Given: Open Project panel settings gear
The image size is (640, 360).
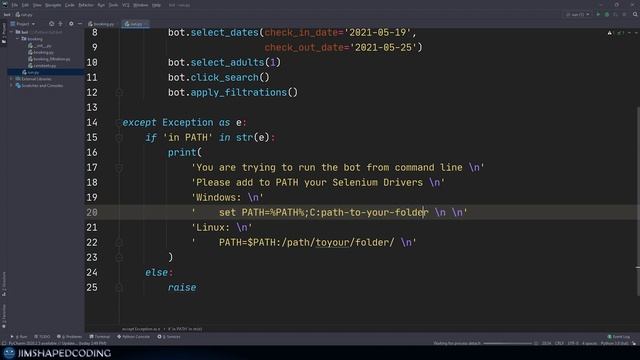Looking at the screenshot, I should tap(71, 24).
